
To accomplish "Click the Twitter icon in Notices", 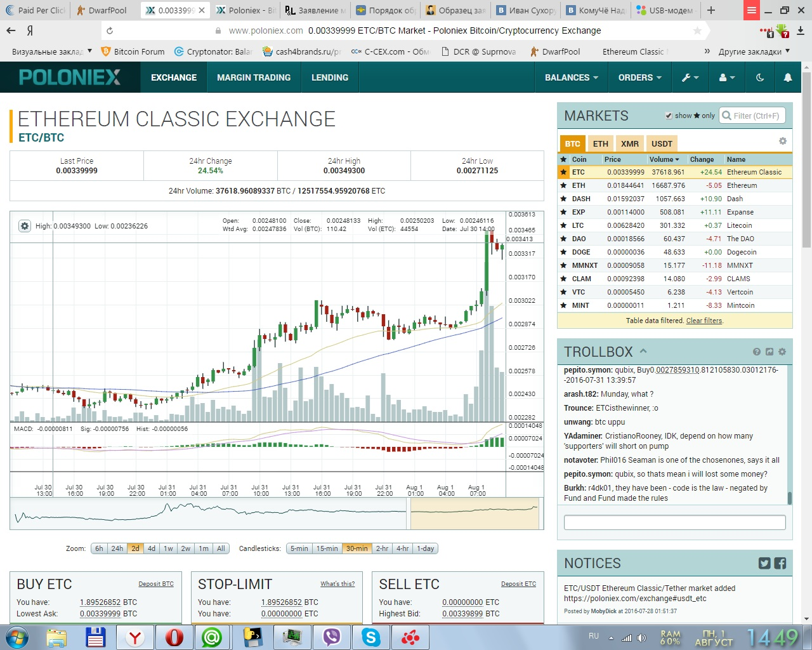I will (764, 563).
